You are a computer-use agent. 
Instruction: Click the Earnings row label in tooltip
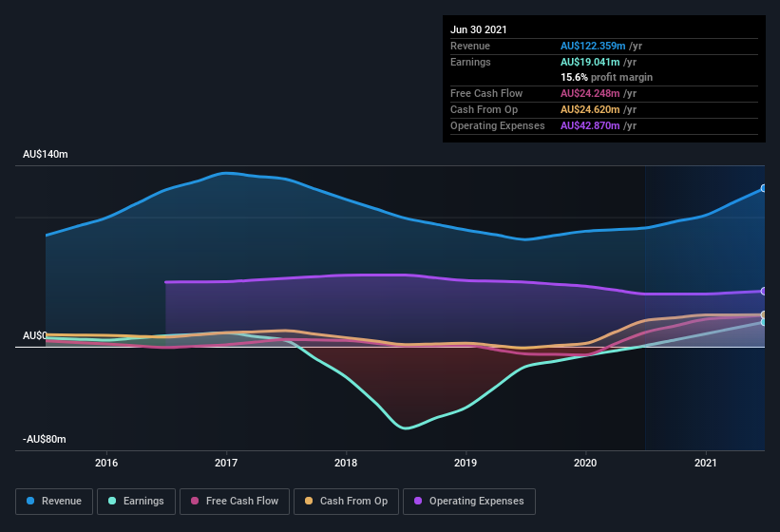470,62
